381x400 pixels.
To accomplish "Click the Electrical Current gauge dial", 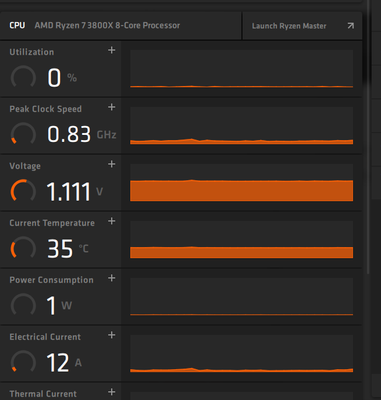I will tap(23, 362).
